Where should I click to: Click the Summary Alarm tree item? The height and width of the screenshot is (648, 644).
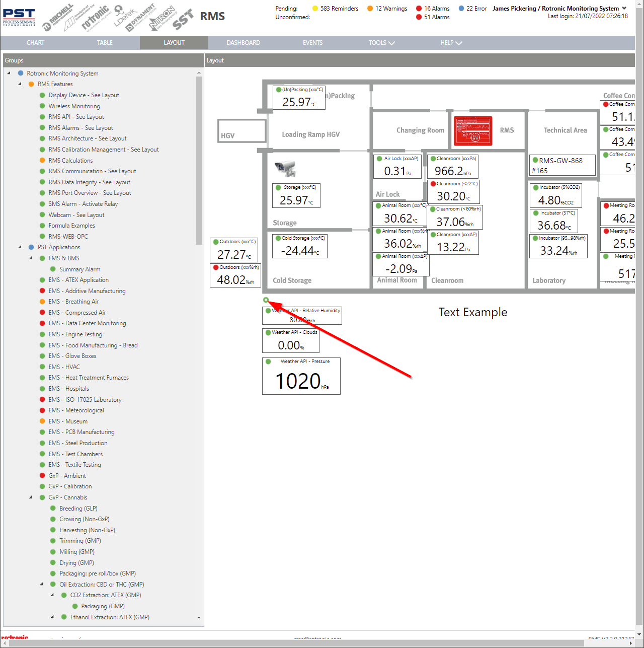[x=79, y=269]
